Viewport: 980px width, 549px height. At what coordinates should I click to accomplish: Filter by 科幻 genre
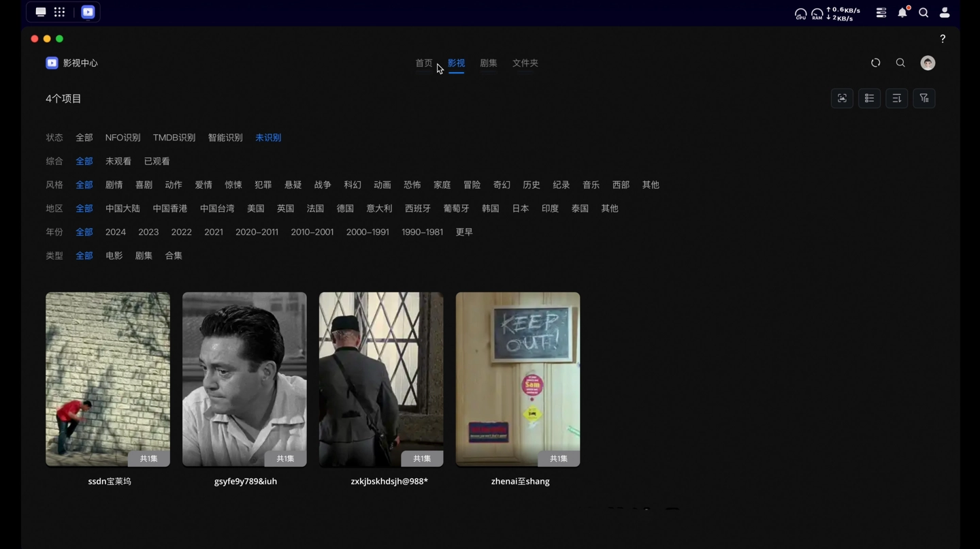353,185
